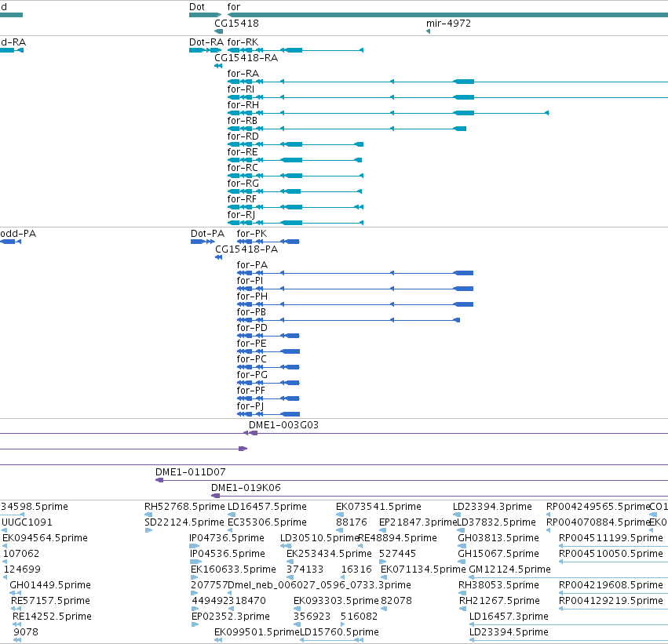Select the EK160633.5prime cDNA label

pyautogui.click(x=233, y=569)
